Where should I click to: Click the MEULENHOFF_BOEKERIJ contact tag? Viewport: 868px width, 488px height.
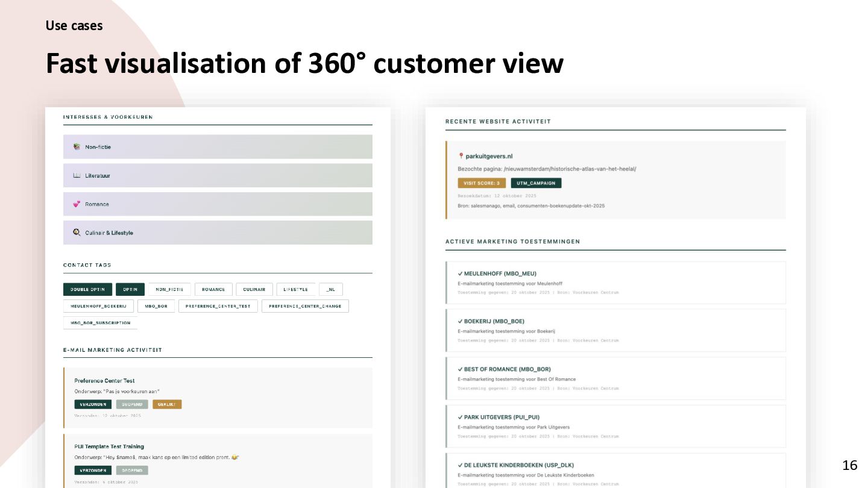pyautogui.click(x=98, y=306)
